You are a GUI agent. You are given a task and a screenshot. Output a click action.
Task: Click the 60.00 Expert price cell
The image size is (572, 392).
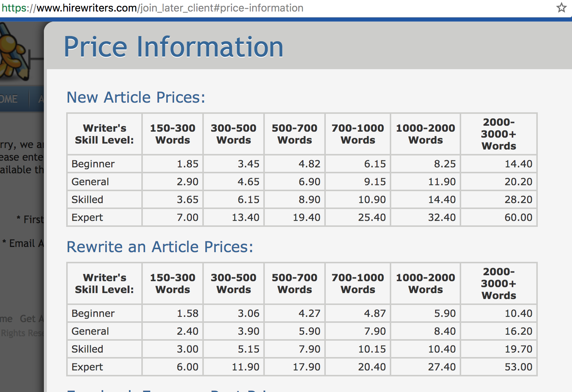point(499,217)
